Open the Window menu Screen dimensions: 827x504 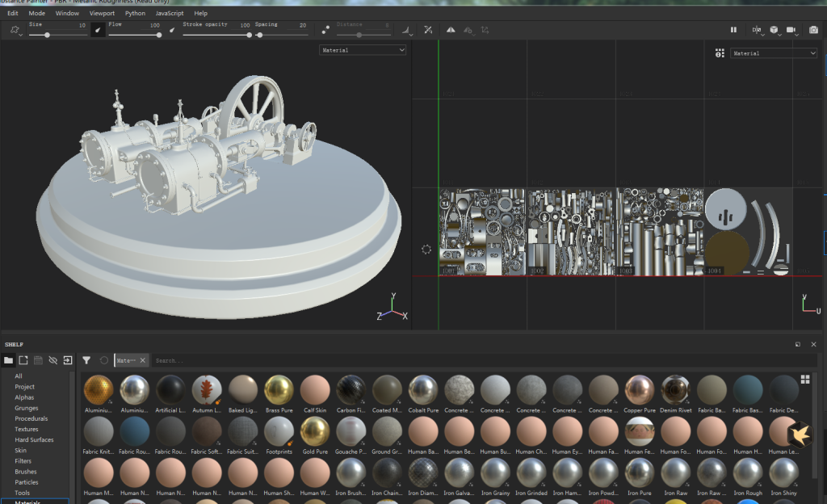click(68, 13)
